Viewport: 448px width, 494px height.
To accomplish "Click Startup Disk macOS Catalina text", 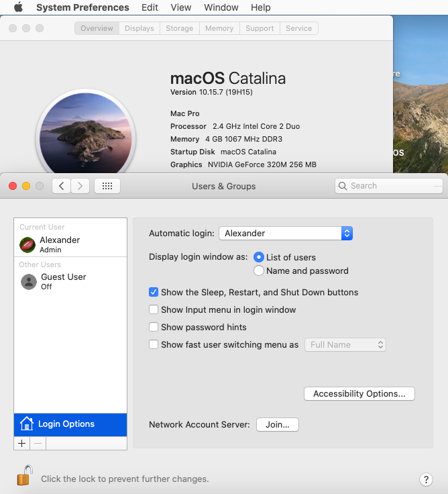I will [223, 152].
